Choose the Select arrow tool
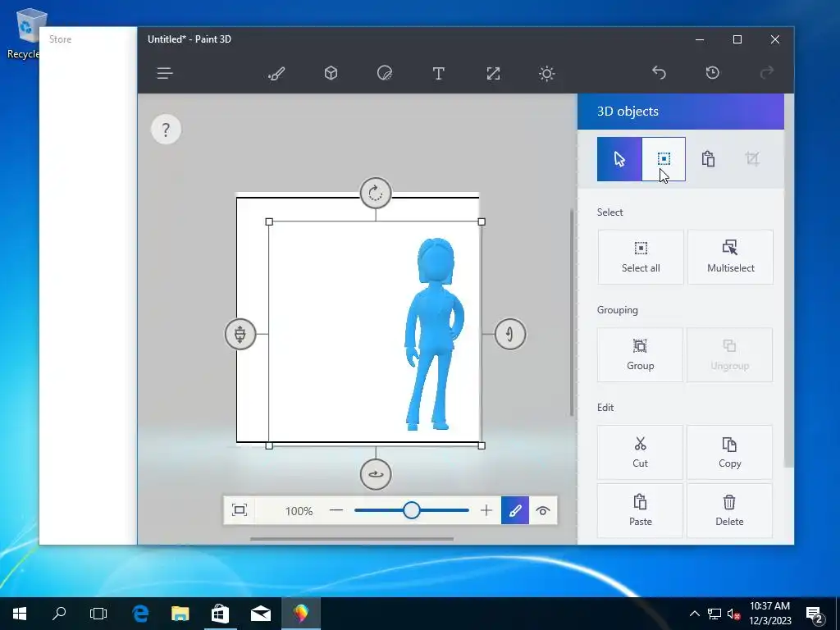 click(619, 159)
